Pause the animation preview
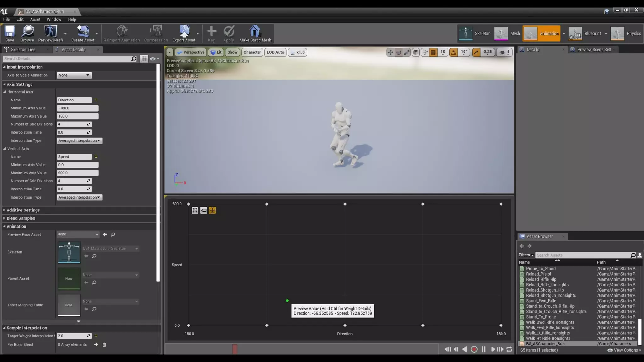 tap(483, 349)
